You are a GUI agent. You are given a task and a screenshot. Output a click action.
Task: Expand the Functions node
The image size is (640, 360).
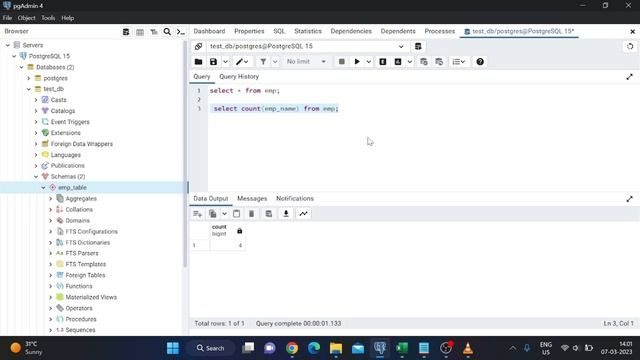[51, 287]
